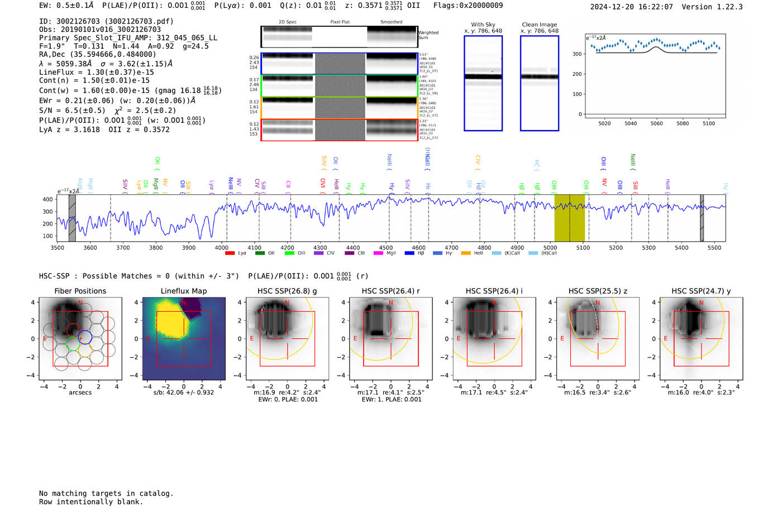This screenshot has width=782, height=532.
Task: Click the Flags:0x20000009 text
Action: [468, 6]
